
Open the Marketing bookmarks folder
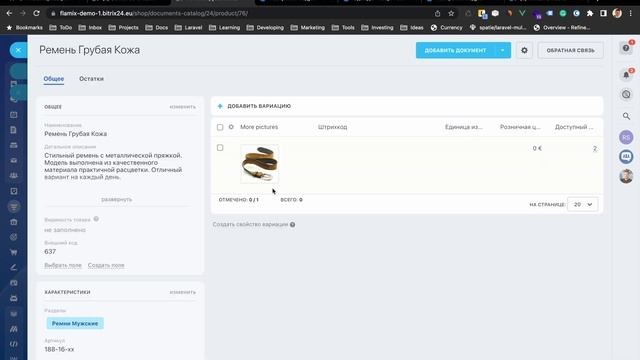click(308, 28)
